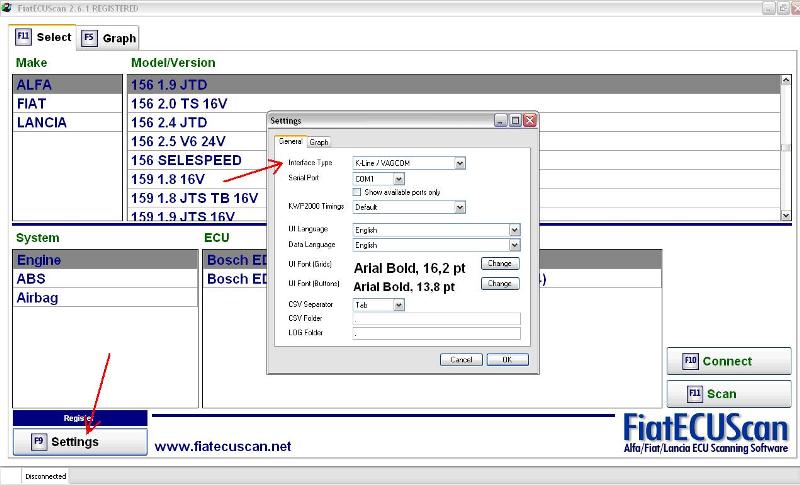Click the FiatECUScan title bar icon
Viewport: 800px width, 485px height.
click(x=6, y=8)
